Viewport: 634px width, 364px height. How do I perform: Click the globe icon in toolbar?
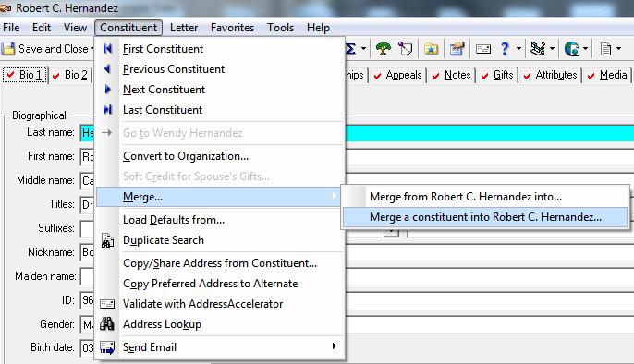tap(572, 49)
